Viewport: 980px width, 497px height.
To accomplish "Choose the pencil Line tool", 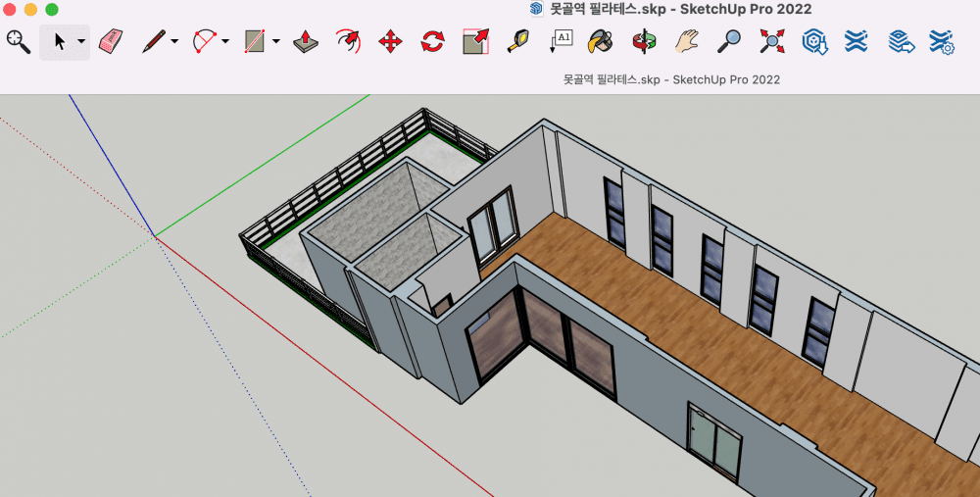I will pos(153,42).
